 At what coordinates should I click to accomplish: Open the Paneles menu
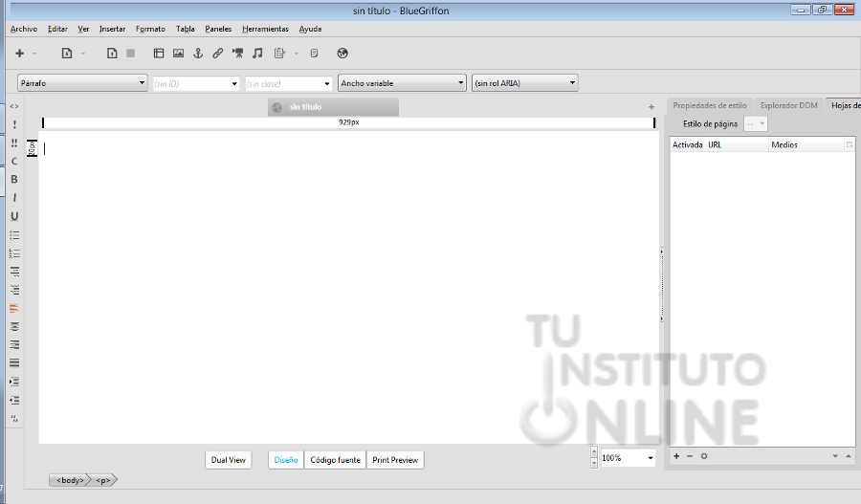[x=218, y=29]
